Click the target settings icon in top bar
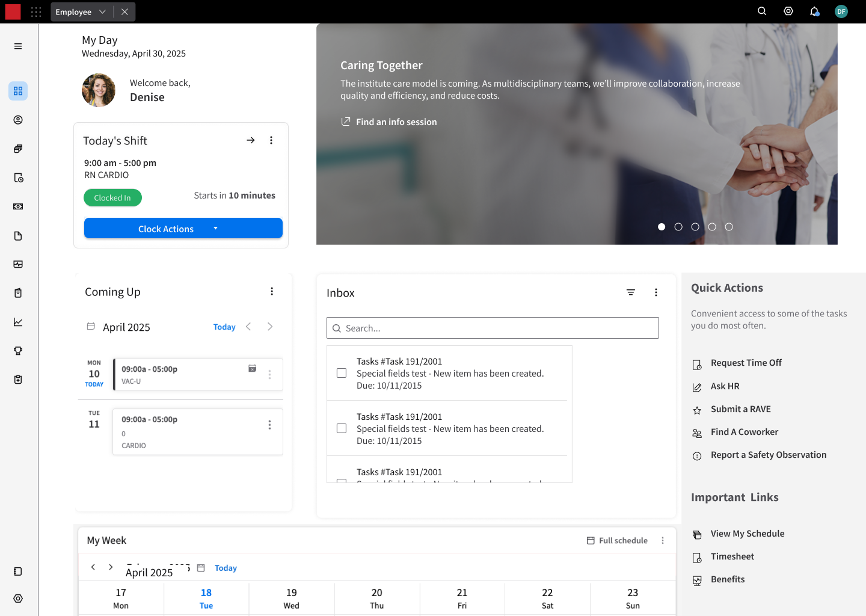The height and width of the screenshot is (616, 866). point(788,11)
